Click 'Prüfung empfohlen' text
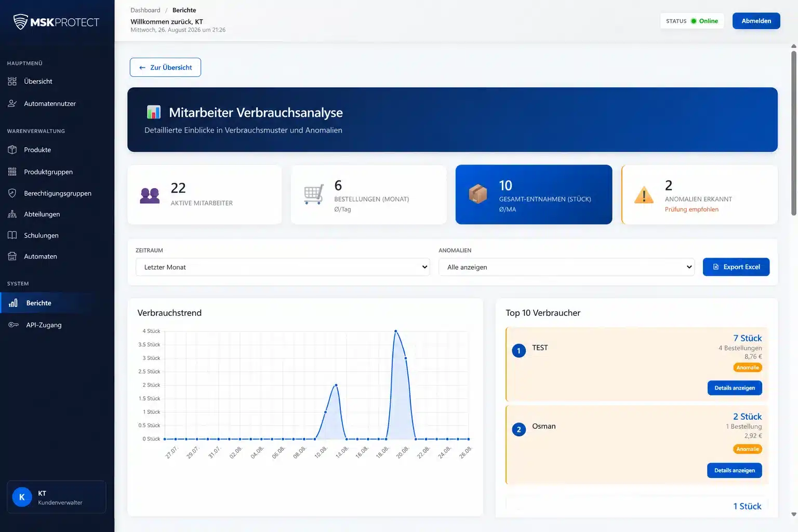This screenshot has height=532, width=798. pos(691,209)
